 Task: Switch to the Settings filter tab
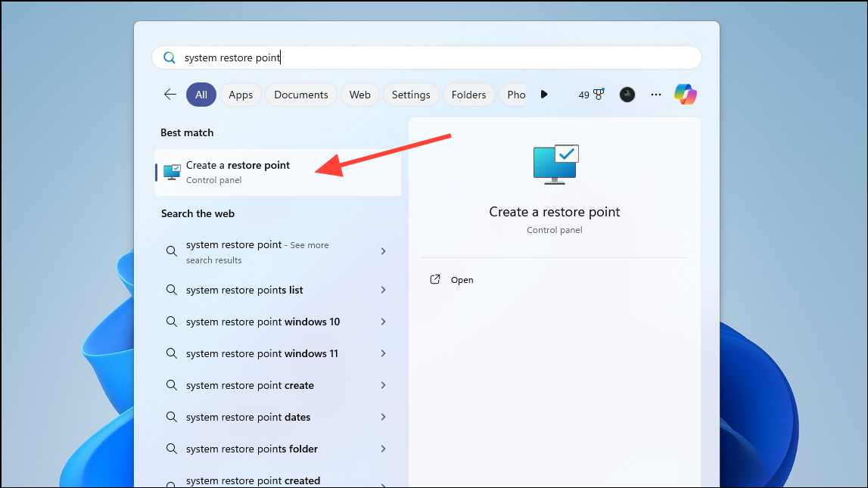(x=411, y=95)
